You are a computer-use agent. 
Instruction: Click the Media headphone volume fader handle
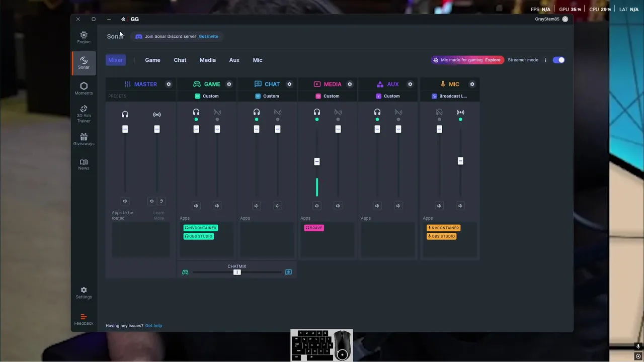tap(316, 161)
